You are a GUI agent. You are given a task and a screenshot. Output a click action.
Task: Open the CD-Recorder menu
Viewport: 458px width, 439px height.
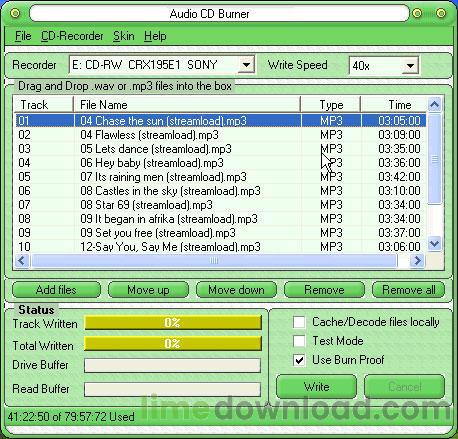pyautogui.click(x=72, y=36)
